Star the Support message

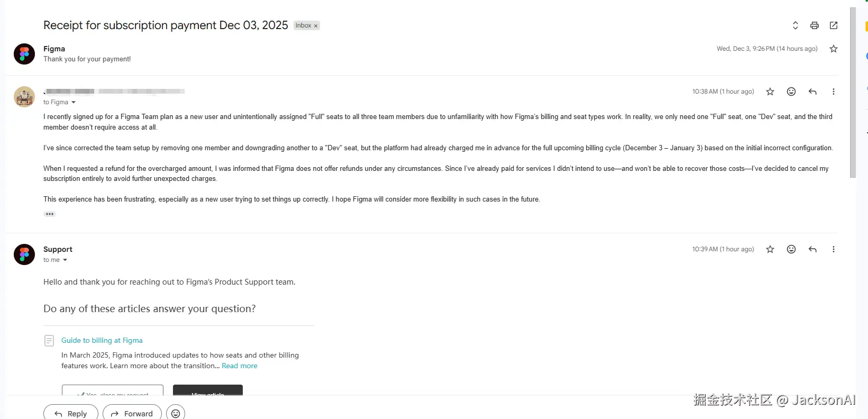[770, 249]
